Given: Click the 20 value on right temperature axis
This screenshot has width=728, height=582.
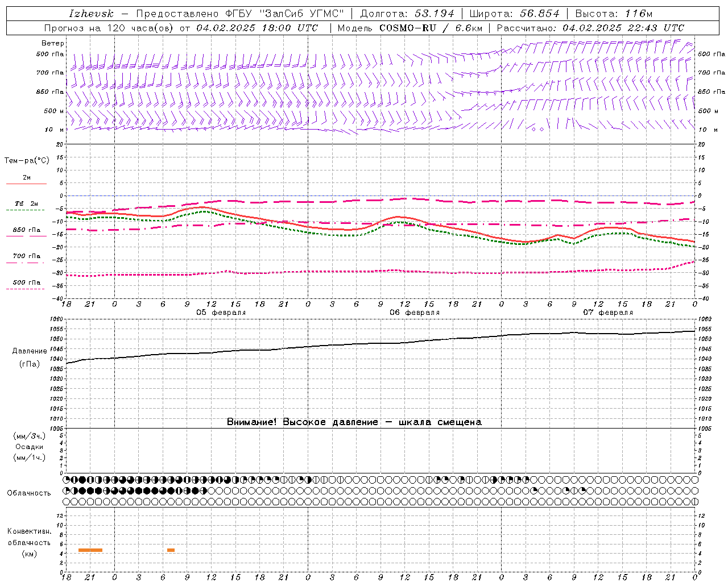Looking at the screenshot, I should (x=701, y=144).
